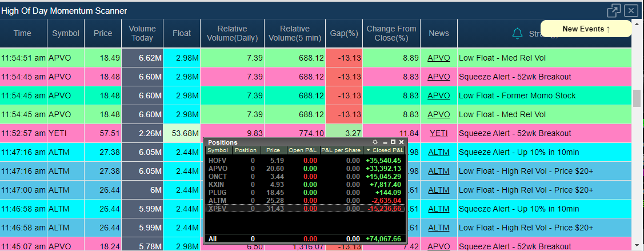Image resolution: width=644 pixels, height=251 pixels.
Task: Click the 11:54:51 am time cell
Action: coord(23,58)
